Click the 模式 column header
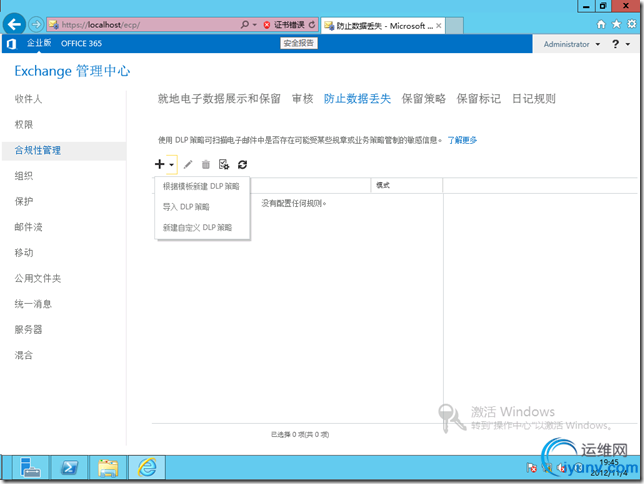 (407, 185)
